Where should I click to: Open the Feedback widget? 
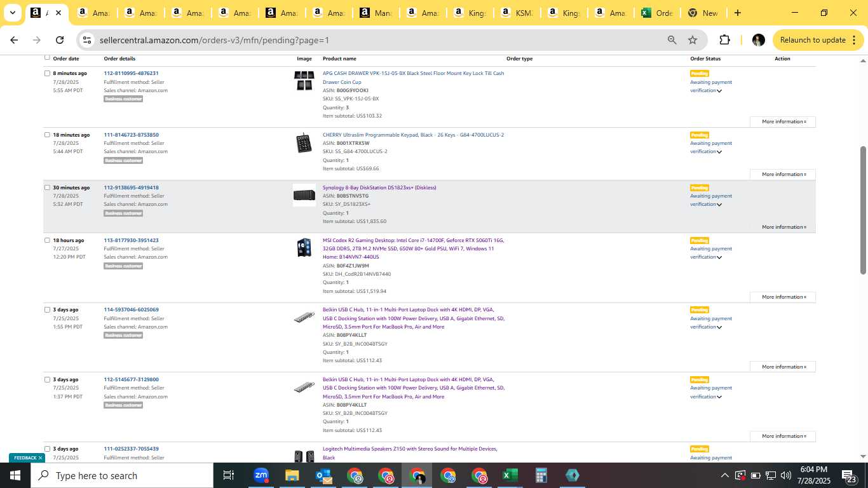coord(25,457)
